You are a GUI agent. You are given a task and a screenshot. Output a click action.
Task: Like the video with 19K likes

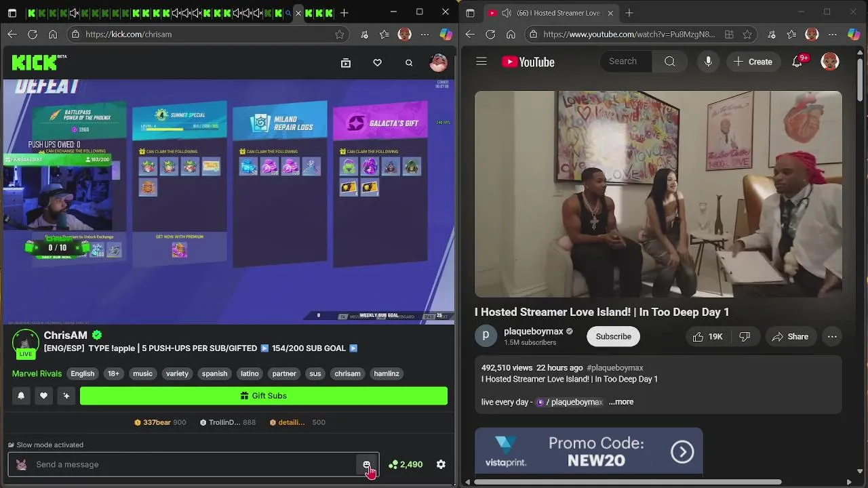coord(707,336)
